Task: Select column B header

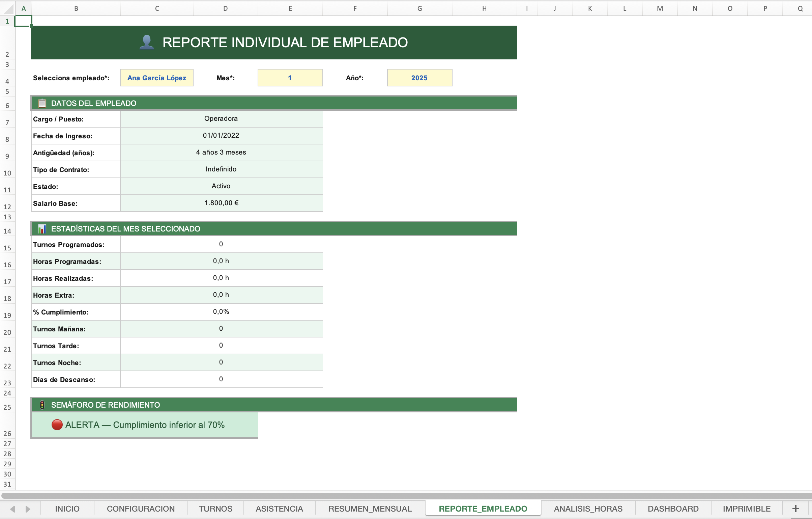Action: pyautogui.click(x=76, y=8)
